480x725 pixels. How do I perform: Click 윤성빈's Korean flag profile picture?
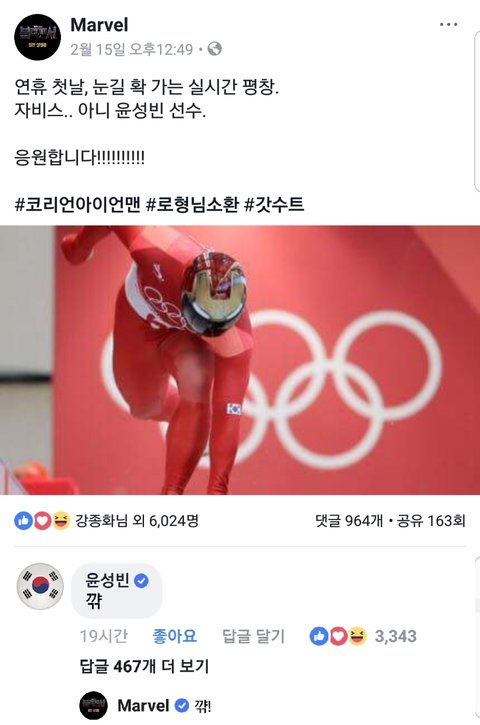(40, 586)
